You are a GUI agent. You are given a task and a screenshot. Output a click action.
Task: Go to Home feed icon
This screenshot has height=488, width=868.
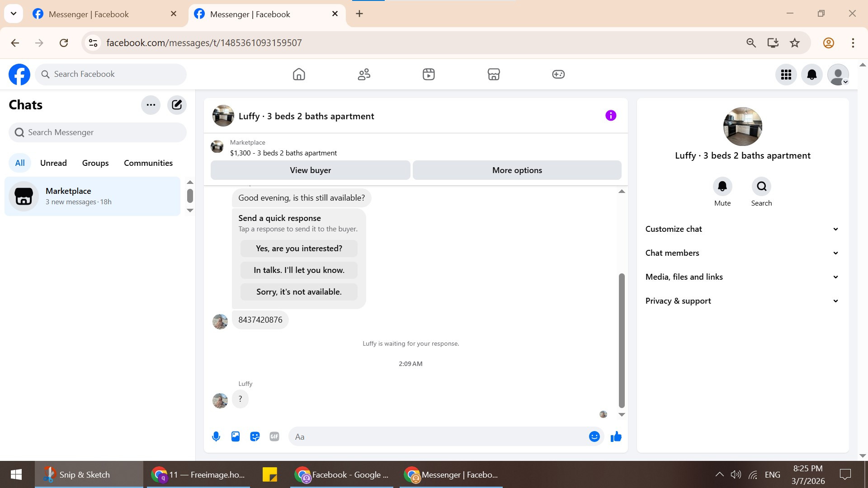[x=299, y=74]
